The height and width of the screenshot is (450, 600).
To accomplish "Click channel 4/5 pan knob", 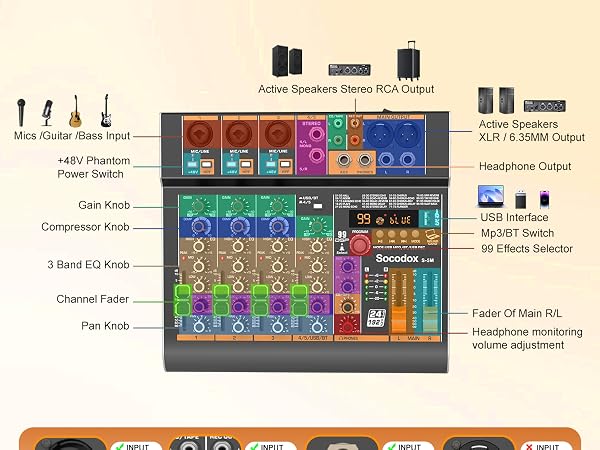I will [317, 326].
